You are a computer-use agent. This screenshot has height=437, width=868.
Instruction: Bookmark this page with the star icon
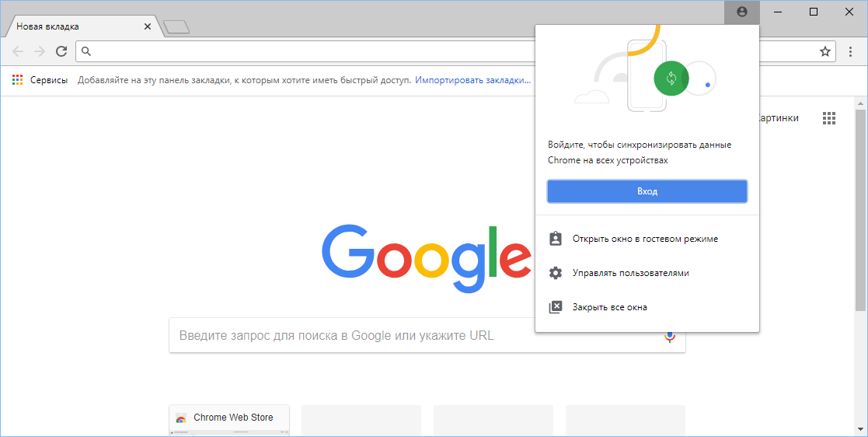pyautogui.click(x=824, y=51)
